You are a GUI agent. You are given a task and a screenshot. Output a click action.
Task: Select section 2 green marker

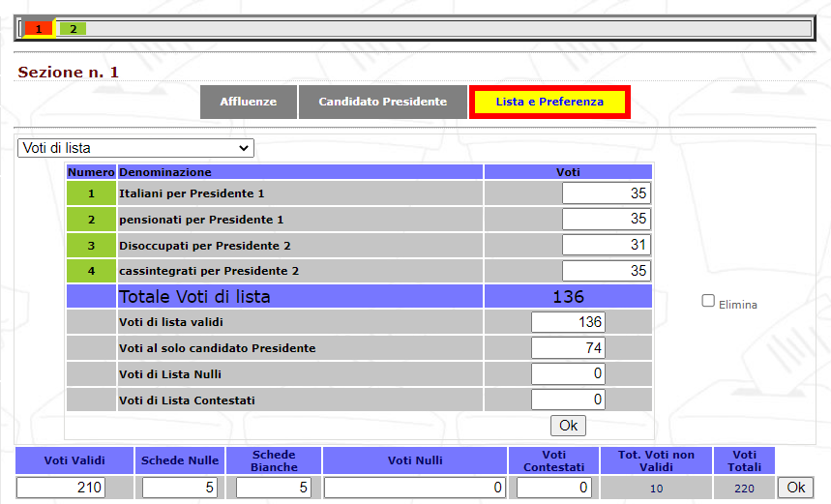tap(73, 29)
